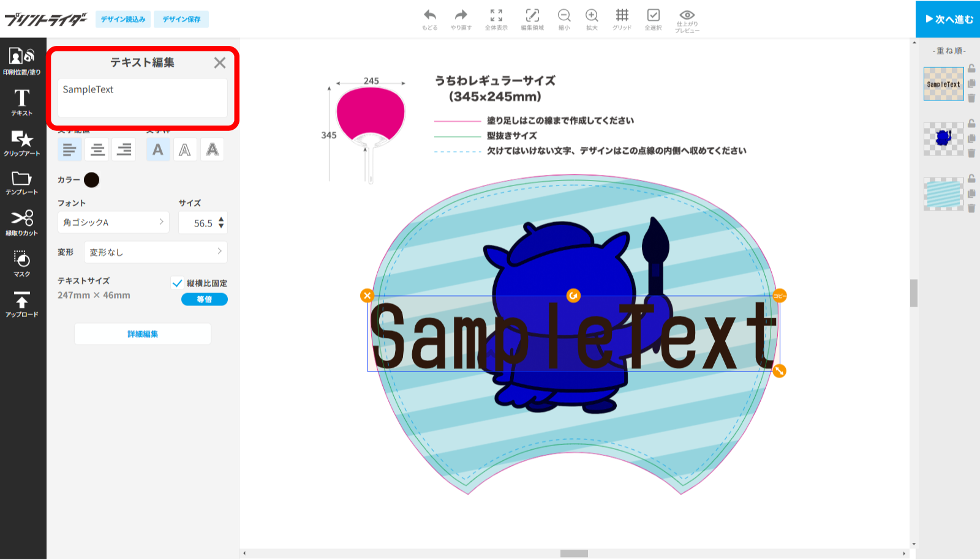Image resolution: width=980 pixels, height=560 pixels.
Task: Choose the shadowed text style
Action: point(212,149)
